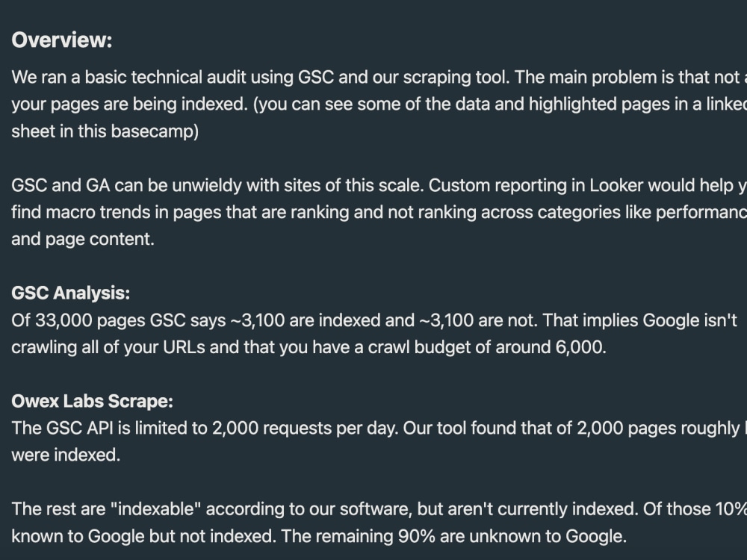Click the Owex Labs Scrape heading
Image resolution: width=747 pixels, height=560 pixels.
click(x=92, y=401)
